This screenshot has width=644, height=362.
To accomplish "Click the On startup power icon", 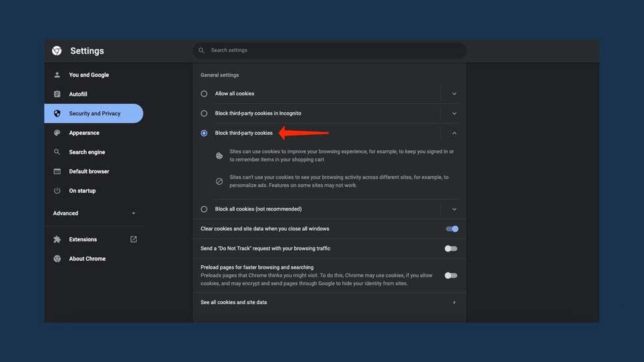I will [57, 191].
